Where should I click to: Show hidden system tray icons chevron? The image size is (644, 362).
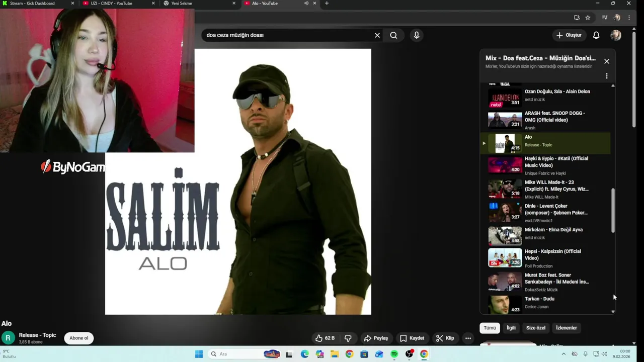click(563, 354)
